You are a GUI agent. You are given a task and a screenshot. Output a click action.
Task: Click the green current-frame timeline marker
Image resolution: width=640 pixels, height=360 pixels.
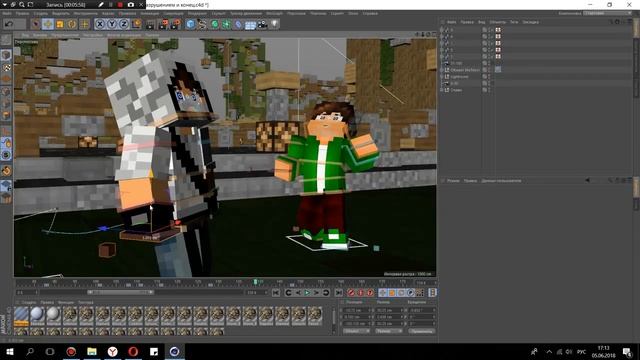[x=256, y=282]
